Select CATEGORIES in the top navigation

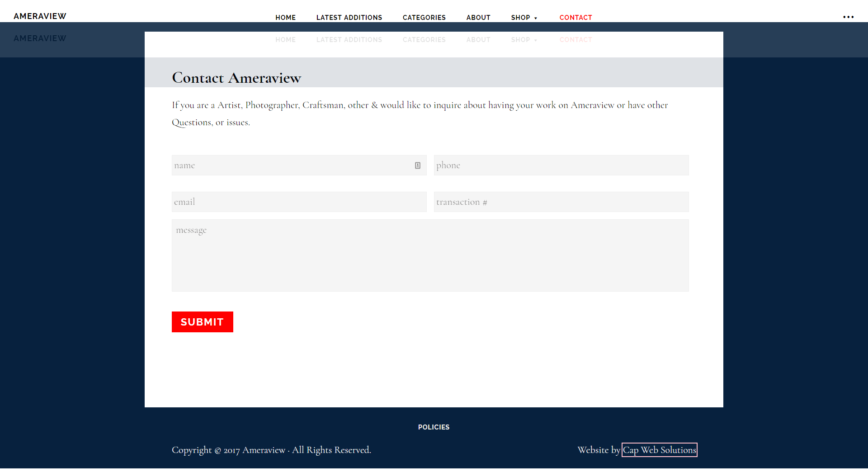[x=424, y=18]
